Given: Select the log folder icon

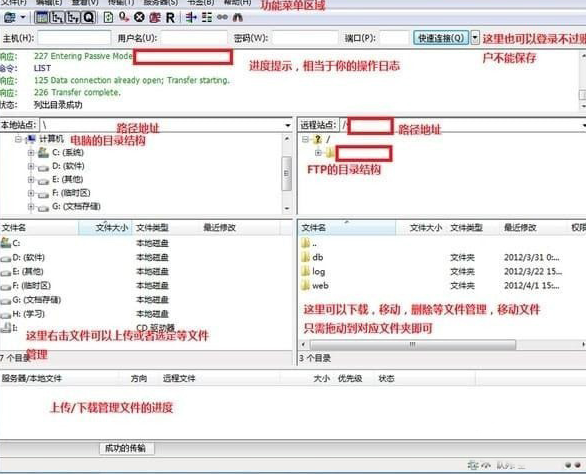Looking at the screenshot, I should click(x=305, y=271).
